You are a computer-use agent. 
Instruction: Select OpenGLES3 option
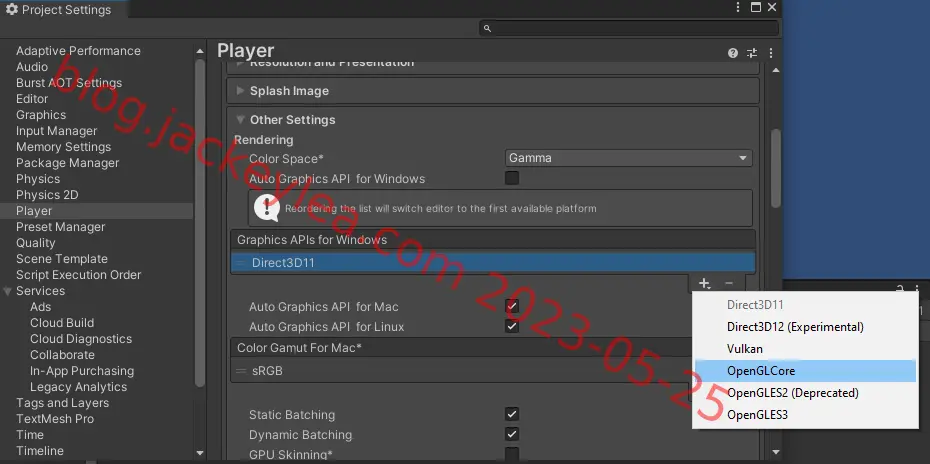[x=757, y=415]
